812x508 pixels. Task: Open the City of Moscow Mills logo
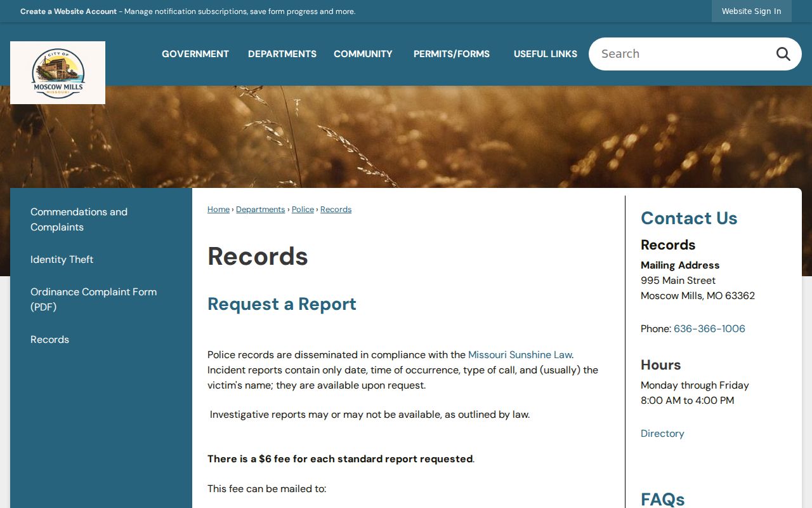point(58,72)
